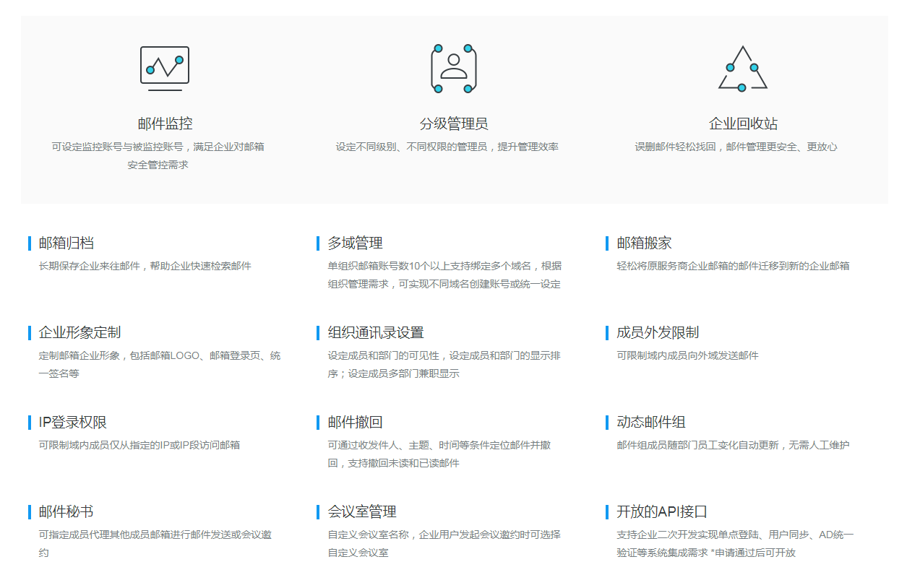Click the 企业回收站 triangle recycle icon
907x588 pixels.
click(x=743, y=69)
